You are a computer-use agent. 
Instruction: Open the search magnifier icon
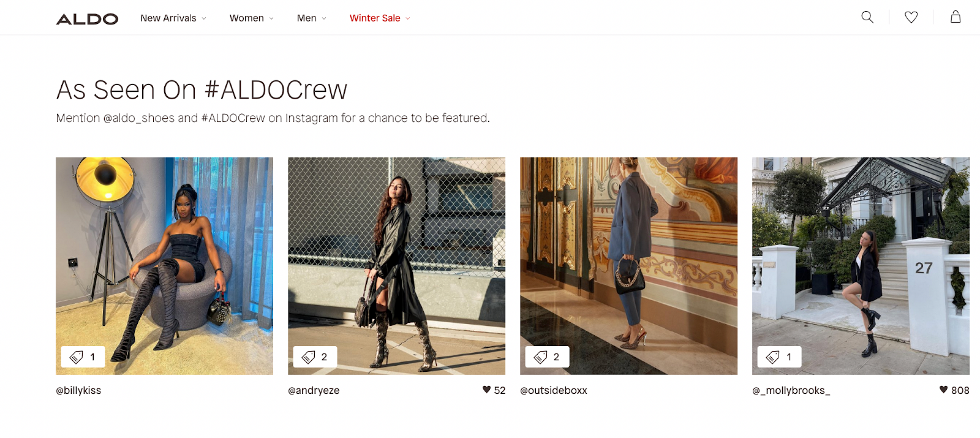click(x=867, y=17)
